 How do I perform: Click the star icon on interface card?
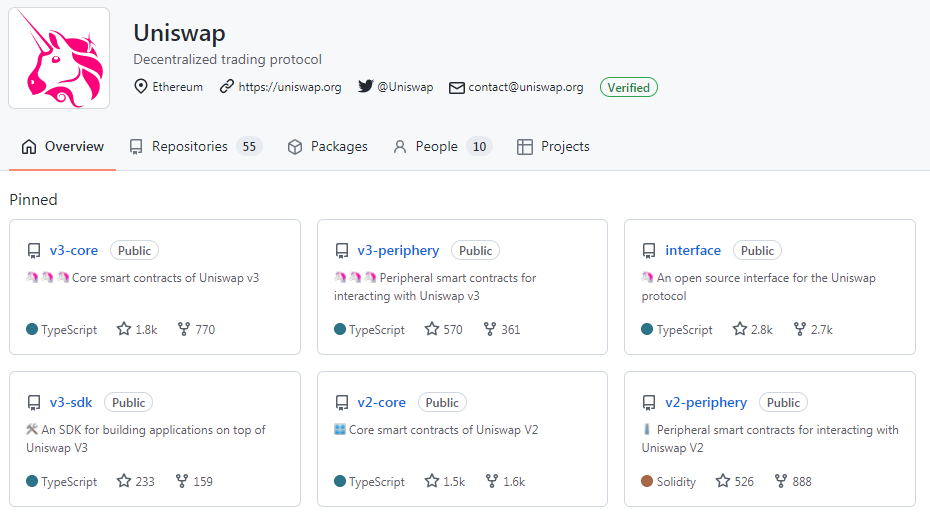click(x=740, y=329)
